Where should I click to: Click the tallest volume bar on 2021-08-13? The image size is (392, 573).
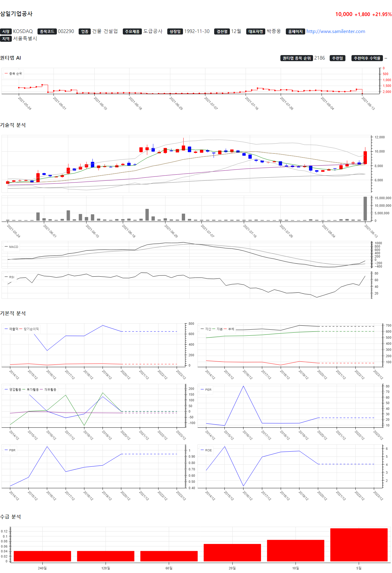point(365,209)
